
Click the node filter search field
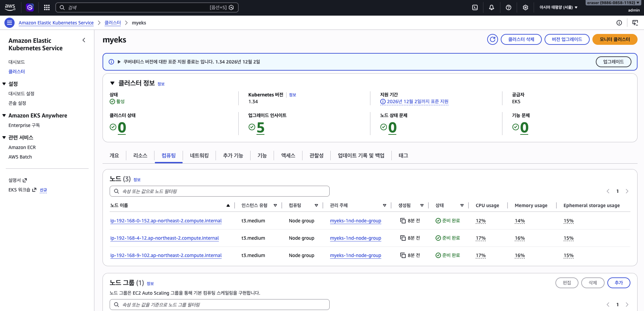click(x=220, y=191)
